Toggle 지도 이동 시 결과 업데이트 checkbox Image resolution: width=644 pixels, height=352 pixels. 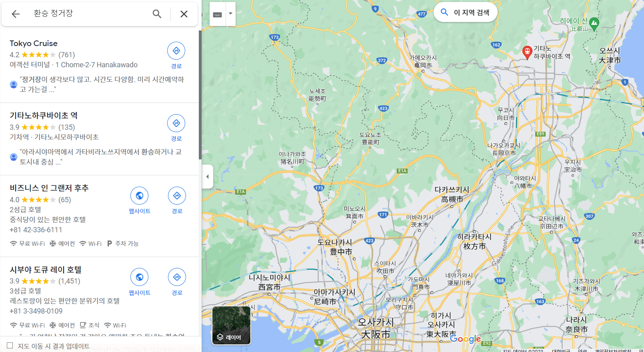click(x=10, y=345)
